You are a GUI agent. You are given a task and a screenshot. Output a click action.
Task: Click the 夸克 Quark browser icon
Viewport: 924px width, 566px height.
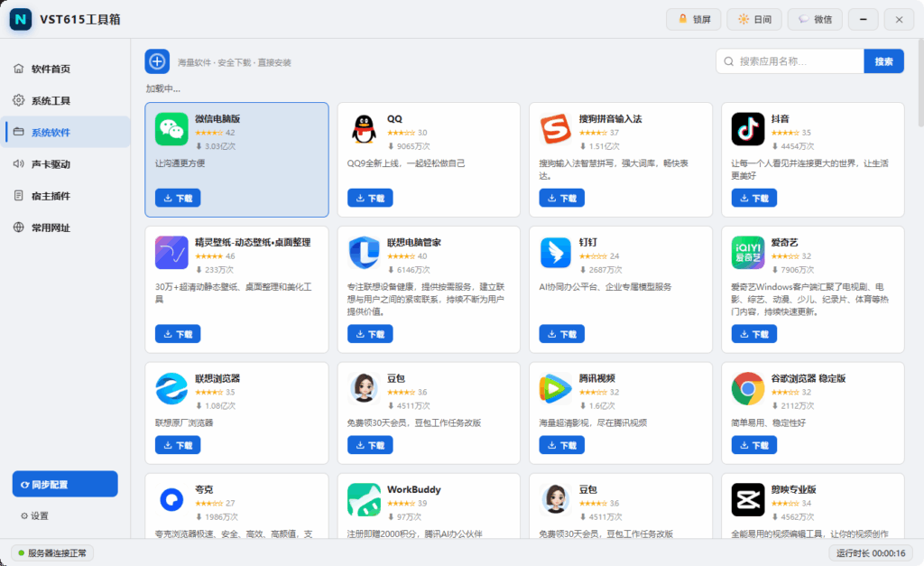coord(171,500)
